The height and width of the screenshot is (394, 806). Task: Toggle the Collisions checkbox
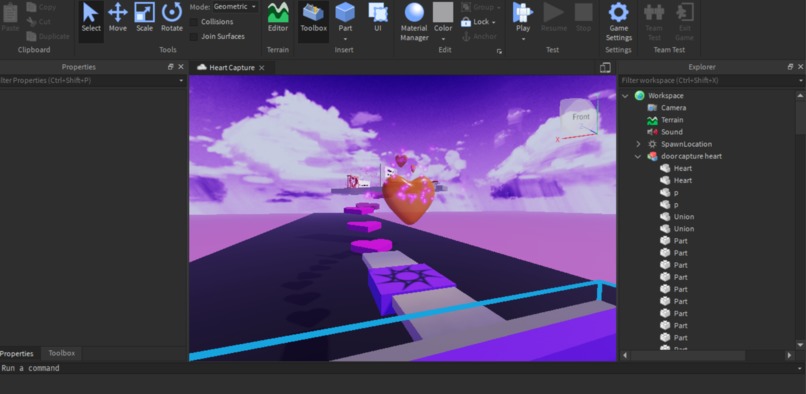click(194, 22)
